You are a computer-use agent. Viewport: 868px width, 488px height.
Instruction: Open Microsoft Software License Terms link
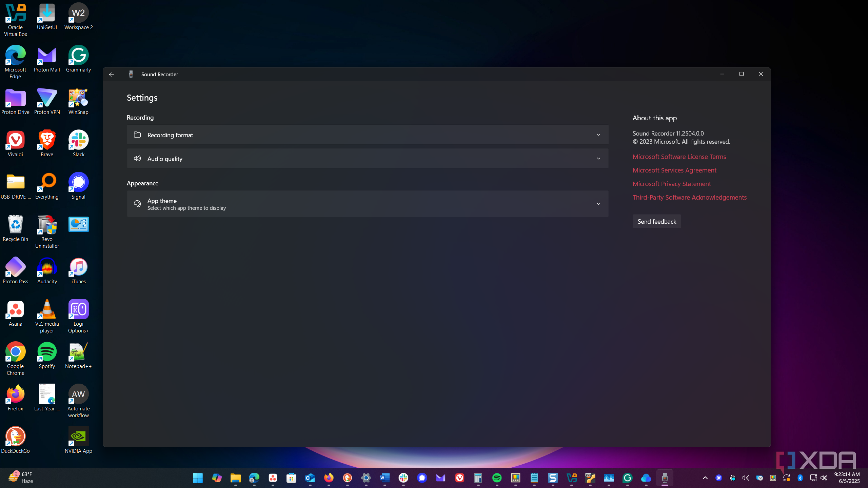[679, 157]
